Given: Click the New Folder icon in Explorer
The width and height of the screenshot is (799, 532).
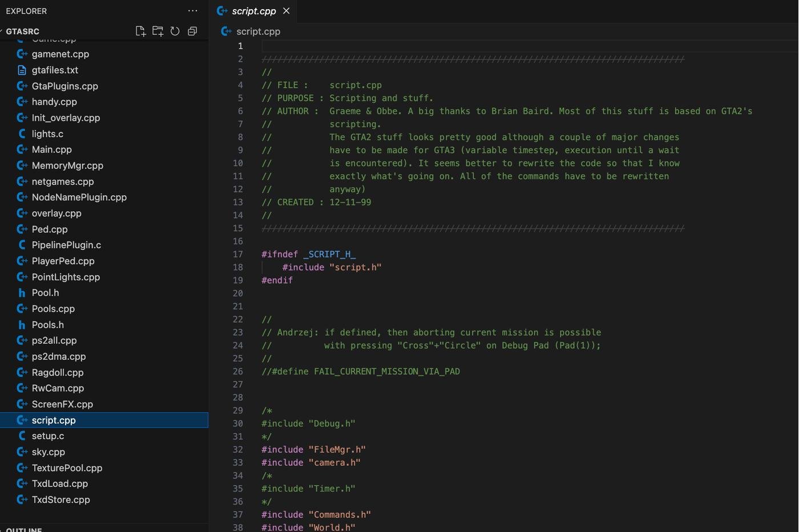Looking at the screenshot, I should (158, 31).
